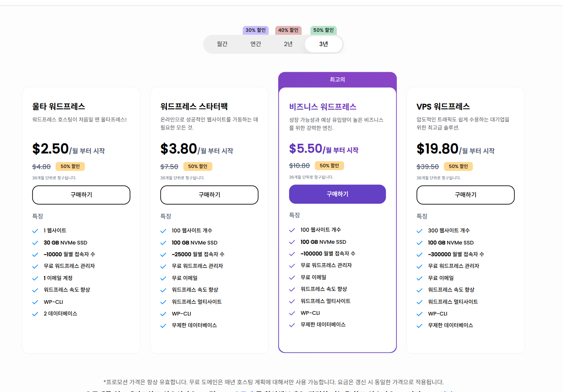Screen dimensions: 563x392
Task: Select the 3년 billing period
Action: 324,44
